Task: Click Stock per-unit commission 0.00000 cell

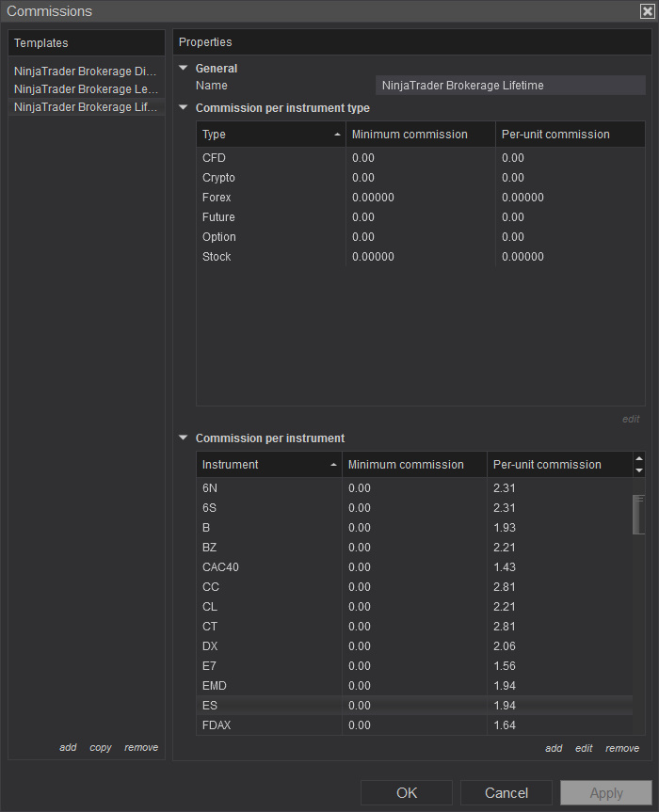Action: click(522, 256)
